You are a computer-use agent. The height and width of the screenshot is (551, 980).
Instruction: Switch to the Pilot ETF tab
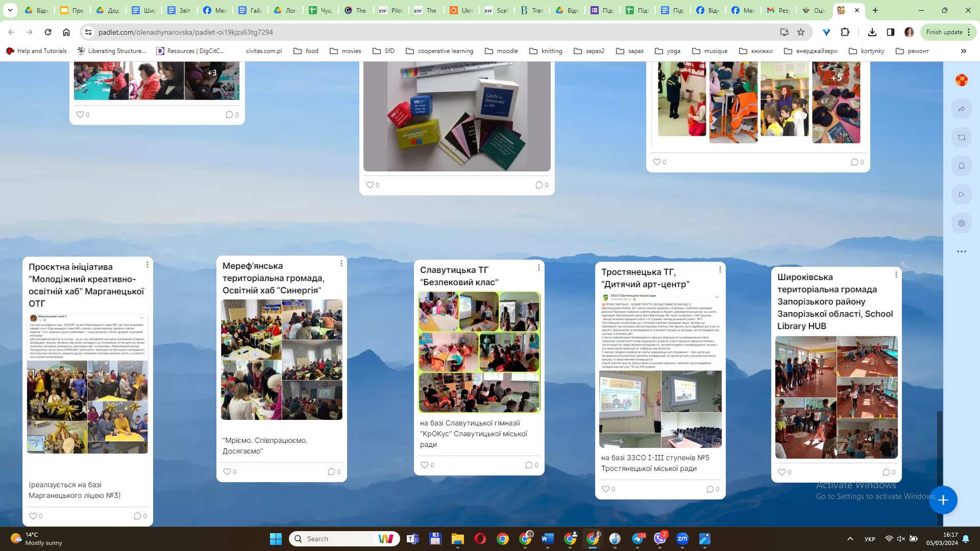pos(391,10)
